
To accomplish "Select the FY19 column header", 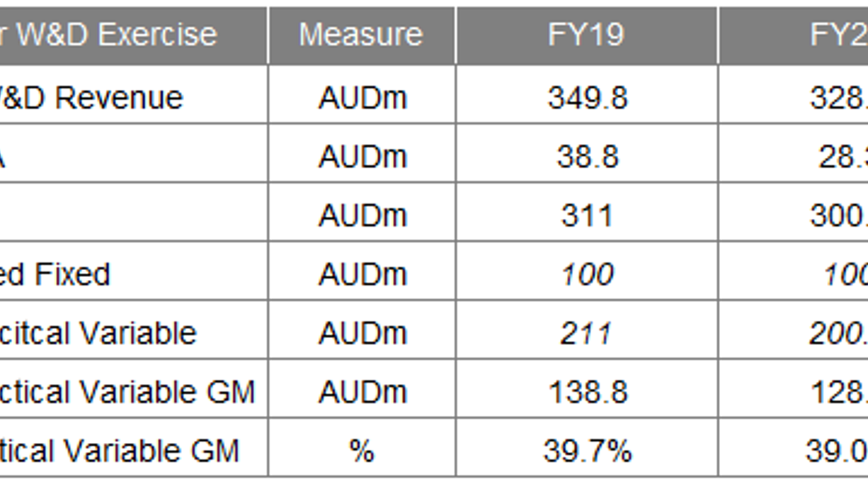I will [587, 35].
